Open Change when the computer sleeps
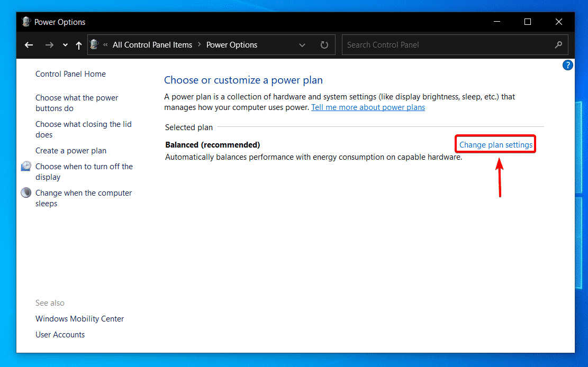588x367 pixels. pyautogui.click(x=84, y=198)
